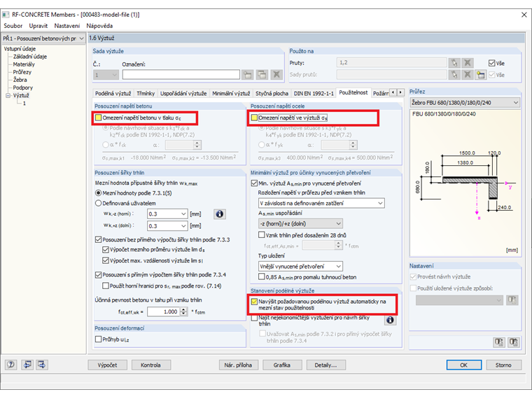Toggle Výpočet mezního průměru výztuže lim ds
Viewport: 532px width, 399px height.
pyautogui.click(x=106, y=249)
